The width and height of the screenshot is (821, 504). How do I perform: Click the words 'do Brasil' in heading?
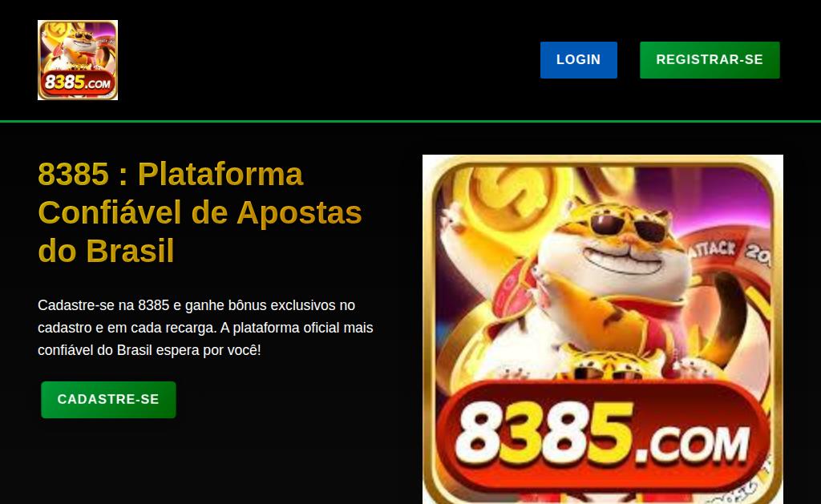click(x=106, y=251)
